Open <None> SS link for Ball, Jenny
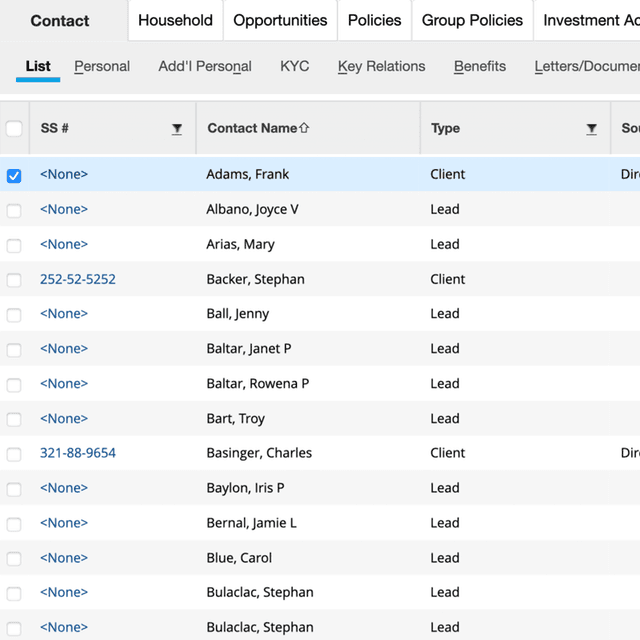This screenshot has width=640, height=640. (x=64, y=313)
